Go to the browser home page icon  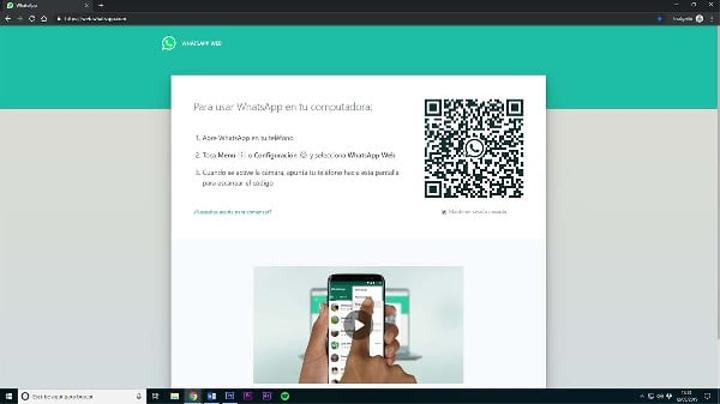pos(44,18)
